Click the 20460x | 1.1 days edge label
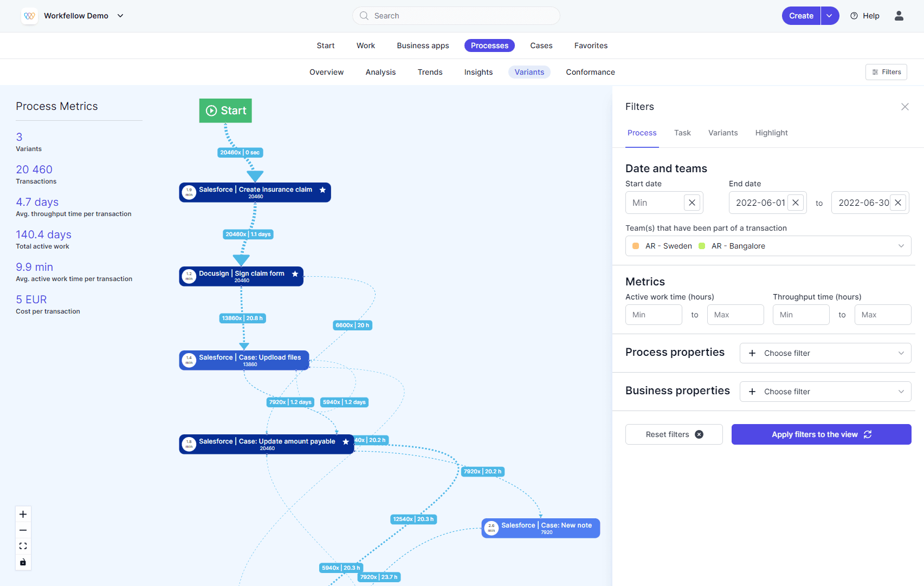 pos(248,235)
